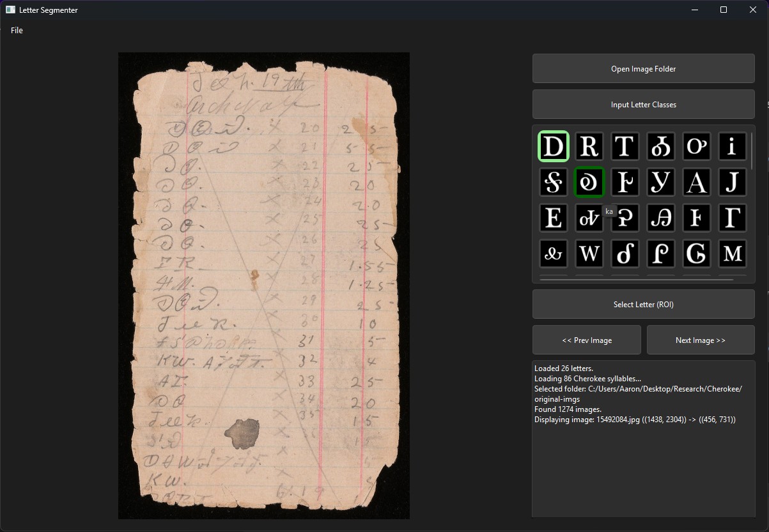
Task: Choose the R-shaped Ꭱ (e) syllable icon
Action: click(589, 146)
